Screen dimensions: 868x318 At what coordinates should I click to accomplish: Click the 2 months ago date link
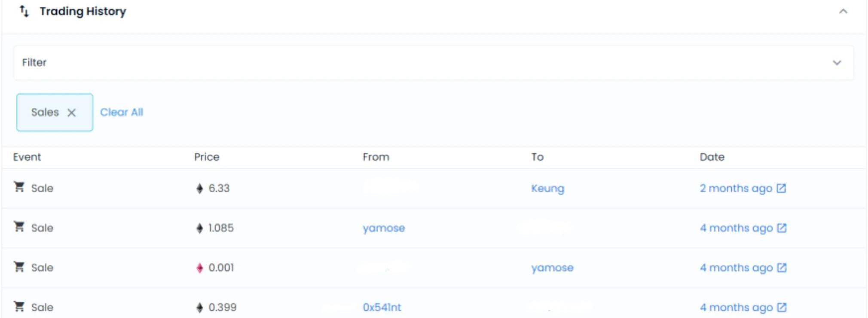pos(736,188)
